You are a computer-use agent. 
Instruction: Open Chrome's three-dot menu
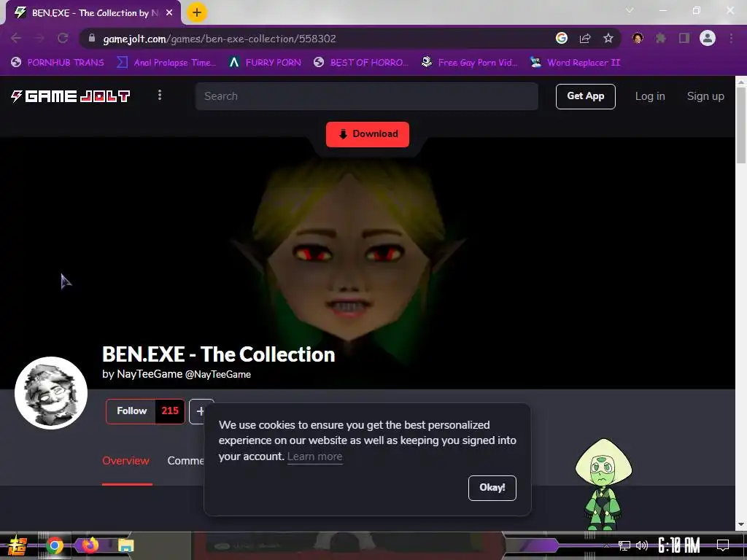pyautogui.click(x=731, y=38)
